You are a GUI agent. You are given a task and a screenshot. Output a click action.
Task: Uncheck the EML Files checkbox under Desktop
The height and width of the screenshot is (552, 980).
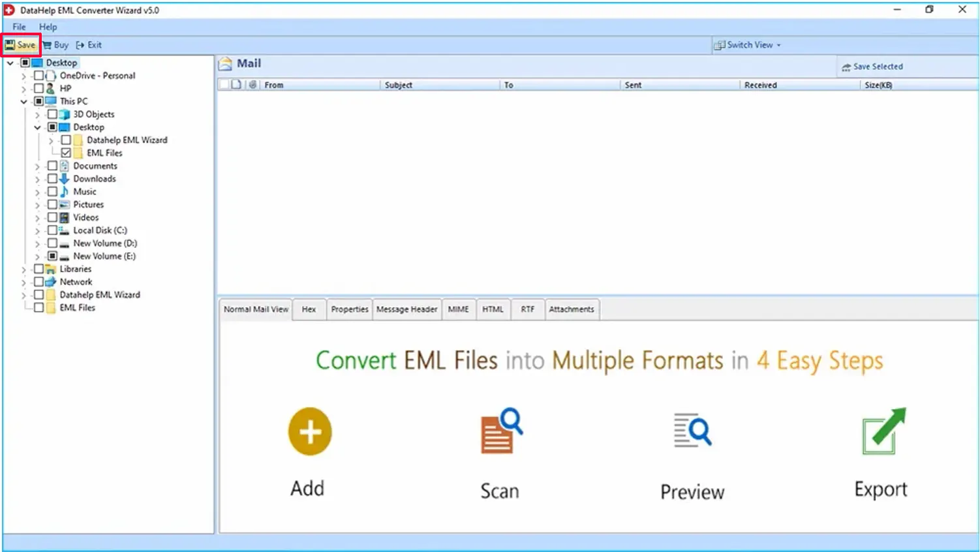66,153
